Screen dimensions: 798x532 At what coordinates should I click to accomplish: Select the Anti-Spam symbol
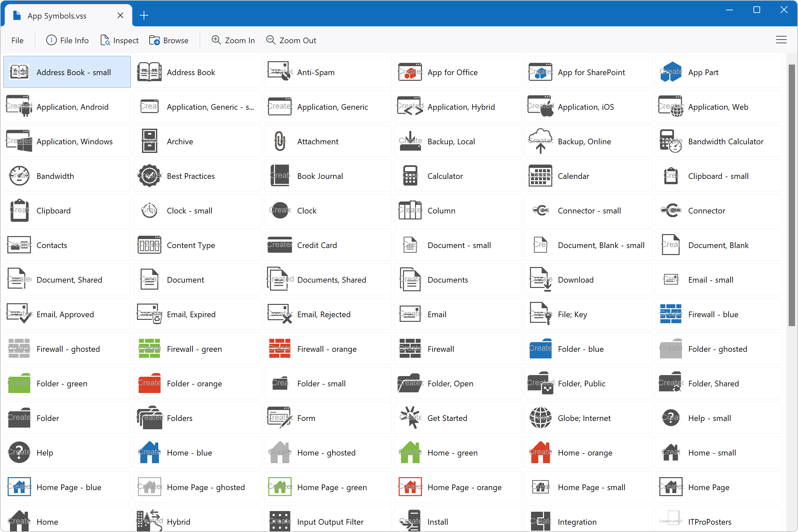pyautogui.click(x=327, y=72)
